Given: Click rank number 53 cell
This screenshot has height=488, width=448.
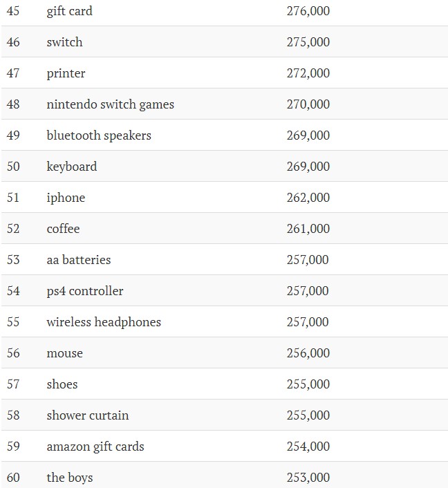Looking at the screenshot, I should [13, 260].
